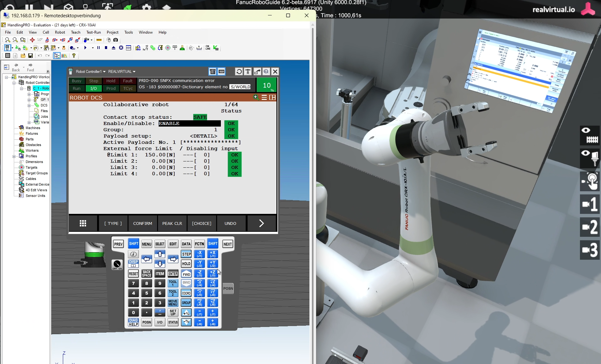This screenshot has width=601, height=364.
Task: Collapse the HandlingPRO Workcell tree node
Action: [6, 77]
